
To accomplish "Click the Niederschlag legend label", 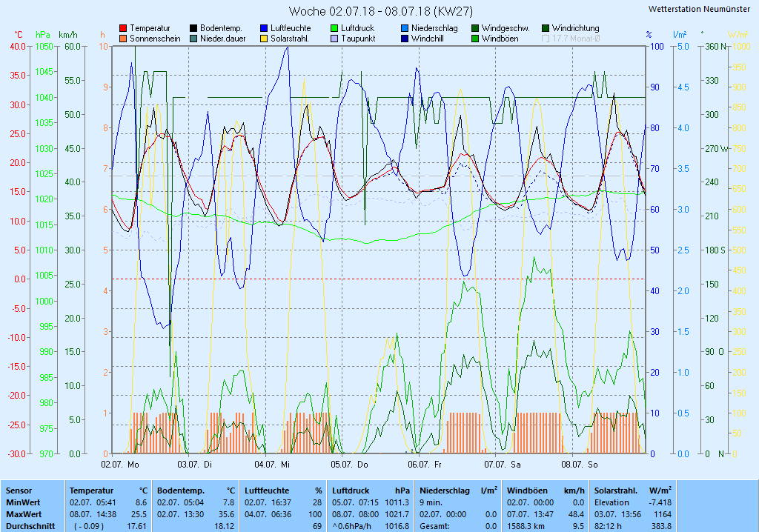I will tap(434, 29).
